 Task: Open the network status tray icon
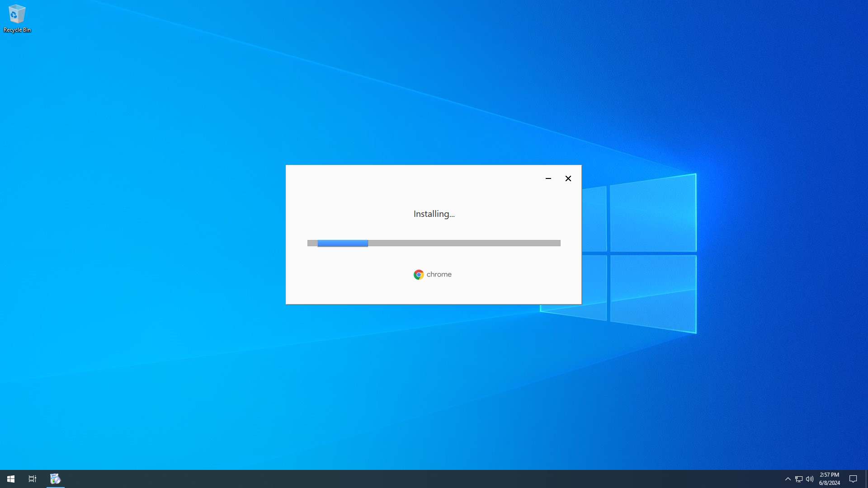point(799,479)
